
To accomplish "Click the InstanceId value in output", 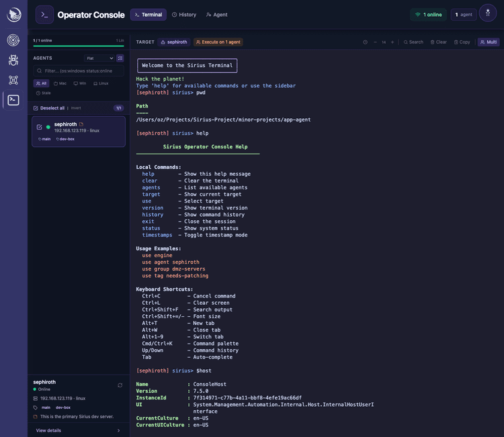I will 247,398.
